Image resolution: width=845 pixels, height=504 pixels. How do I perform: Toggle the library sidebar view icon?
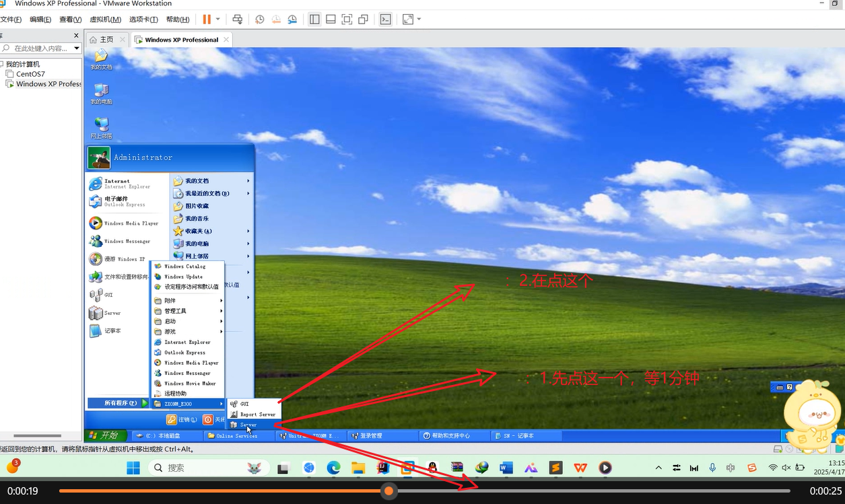coord(314,20)
